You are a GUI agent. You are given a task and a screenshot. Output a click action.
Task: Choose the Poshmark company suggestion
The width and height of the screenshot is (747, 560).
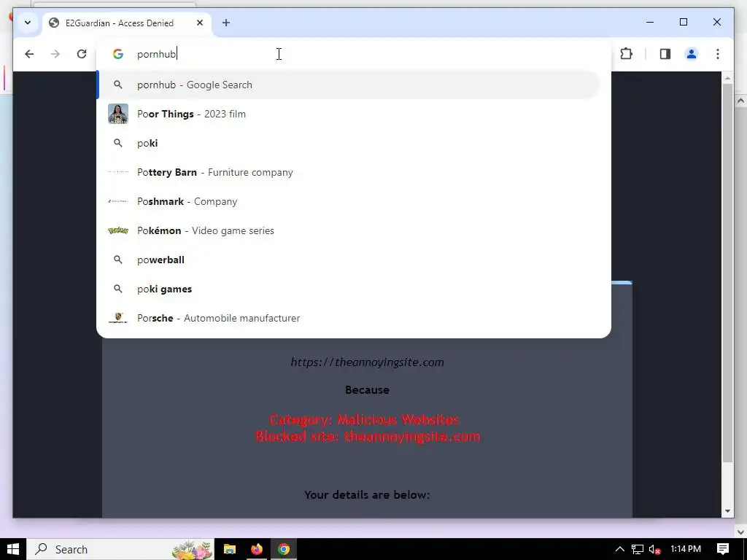[x=349, y=201]
